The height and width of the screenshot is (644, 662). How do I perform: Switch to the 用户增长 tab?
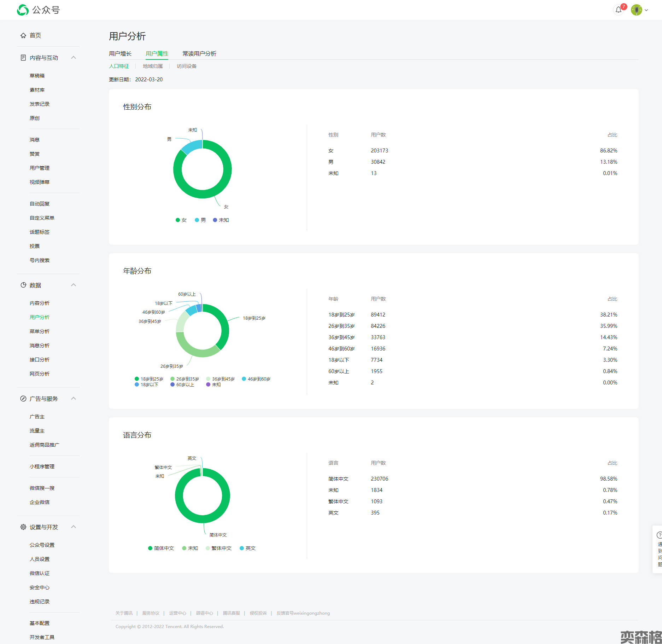pyautogui.click(x=120, y=53)
